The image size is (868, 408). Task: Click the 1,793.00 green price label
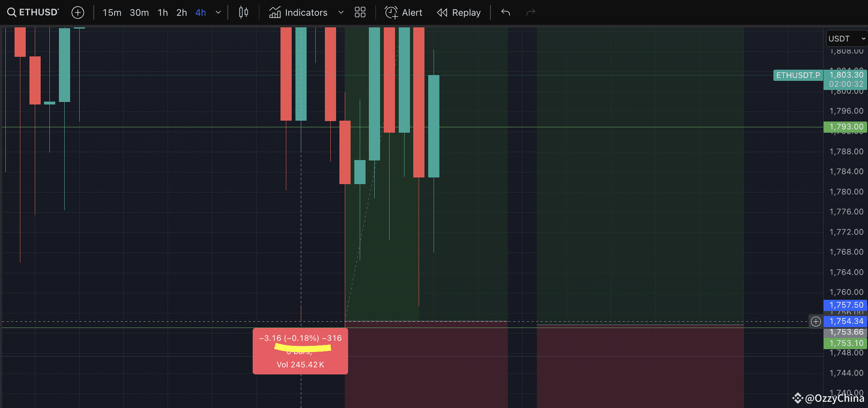(x=846, y=127)
